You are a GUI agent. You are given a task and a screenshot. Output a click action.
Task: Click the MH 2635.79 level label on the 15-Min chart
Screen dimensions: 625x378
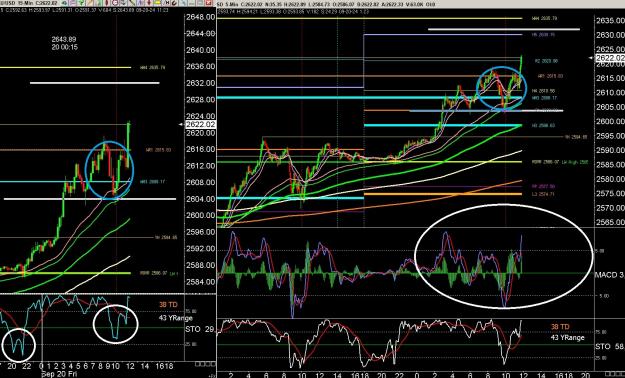coord(153,67)
